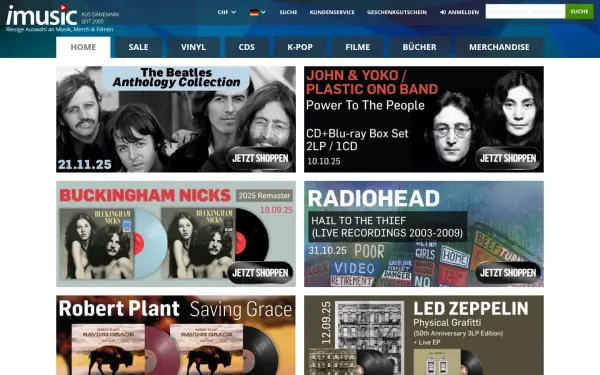Viewport: 600px width, 375px height.
Task: Open the KUNDENSERVICE link
Action: (332, 12)
